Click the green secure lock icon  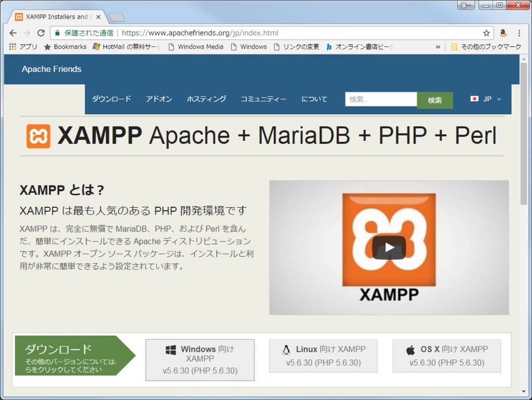(x=57, y=33)
